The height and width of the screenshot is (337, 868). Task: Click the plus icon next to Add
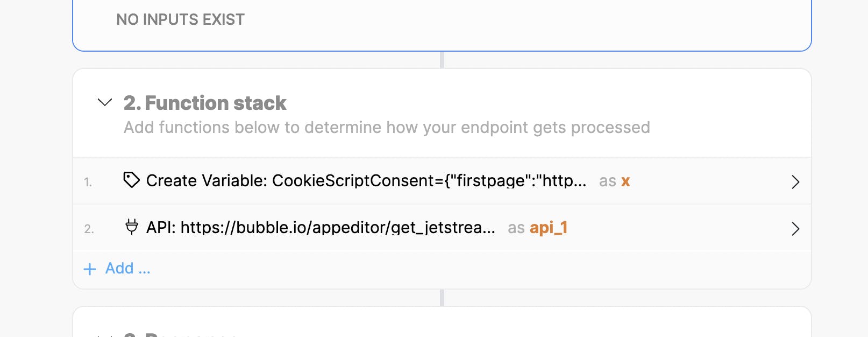[90, 269]
